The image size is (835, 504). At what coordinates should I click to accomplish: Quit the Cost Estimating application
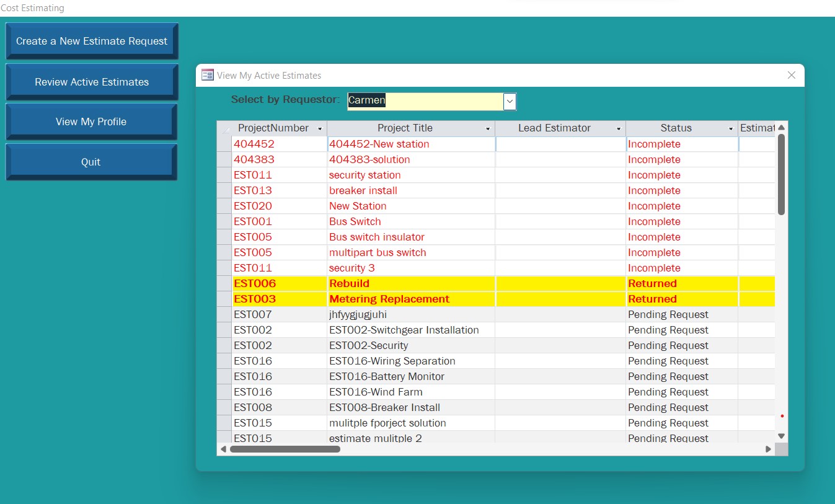pyautogui.click(x=91, y=162)
